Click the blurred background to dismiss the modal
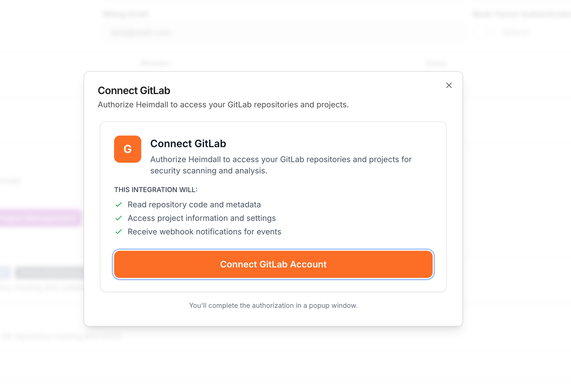Image resolution: width=571 pixels, height=392 pixels. click(514, 357)
